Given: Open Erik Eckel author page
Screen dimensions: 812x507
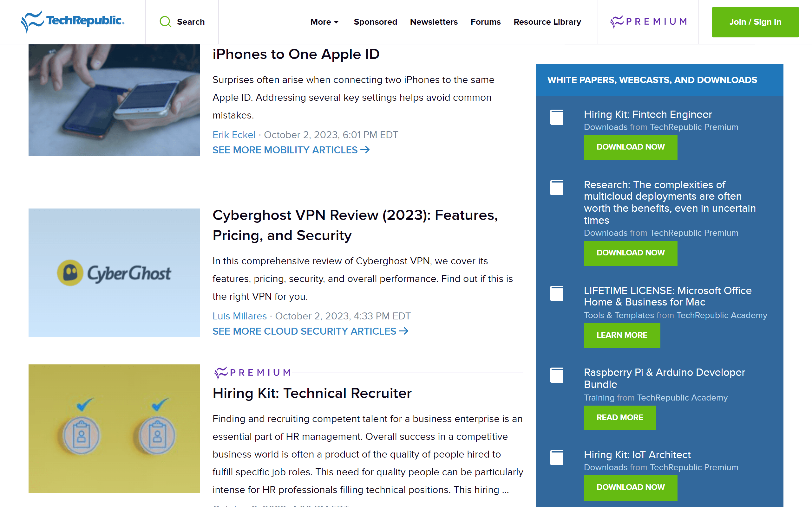Looking at the screenshot, I should click(x=234, y=135).
